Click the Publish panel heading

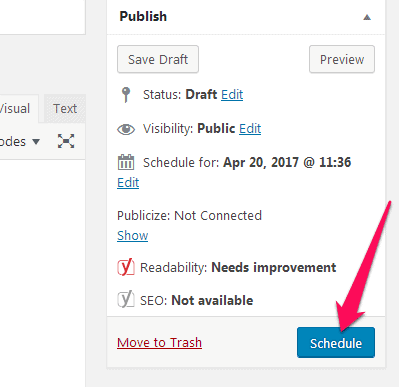tap(143, 16)
